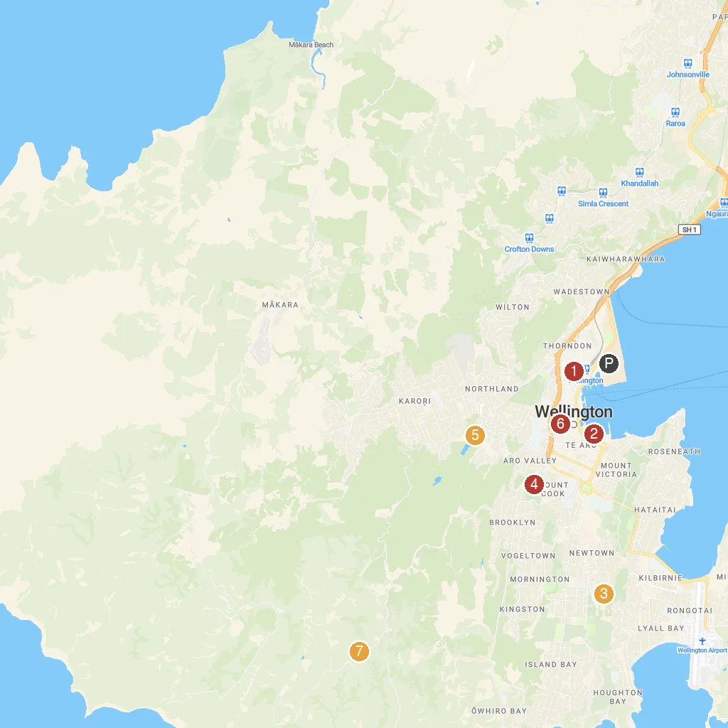The image size is (728, 728).
Task: Click the Ngauranga station icon at map edge
Action: pyautogui.click(x=723, y=203)
